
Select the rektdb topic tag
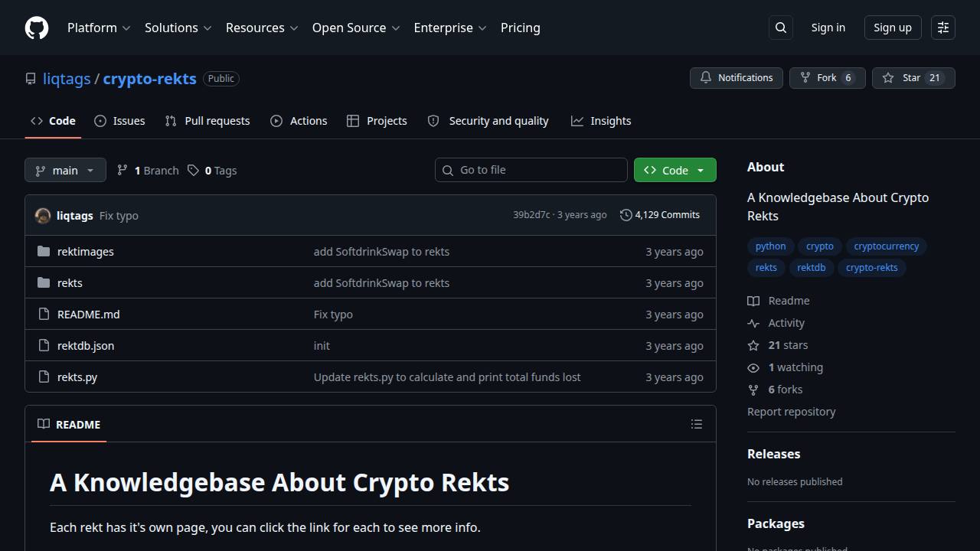811,268
